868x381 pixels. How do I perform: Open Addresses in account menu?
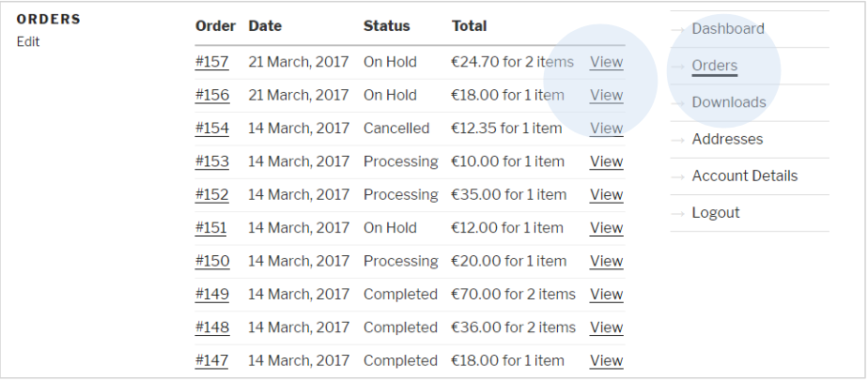727,139
